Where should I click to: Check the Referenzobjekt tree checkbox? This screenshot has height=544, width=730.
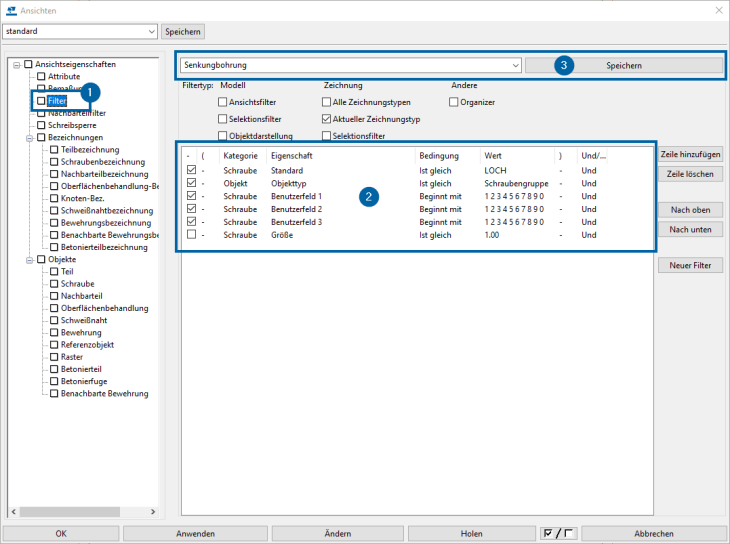coord(55,344)
